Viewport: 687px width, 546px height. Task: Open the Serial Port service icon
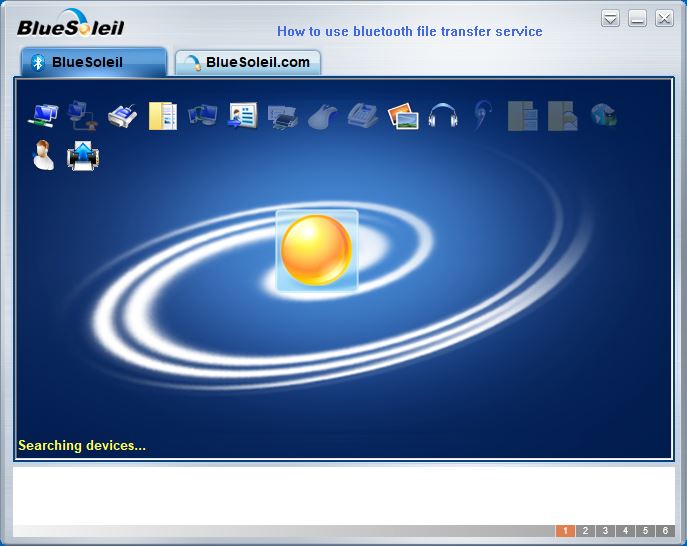click(123, 116)
